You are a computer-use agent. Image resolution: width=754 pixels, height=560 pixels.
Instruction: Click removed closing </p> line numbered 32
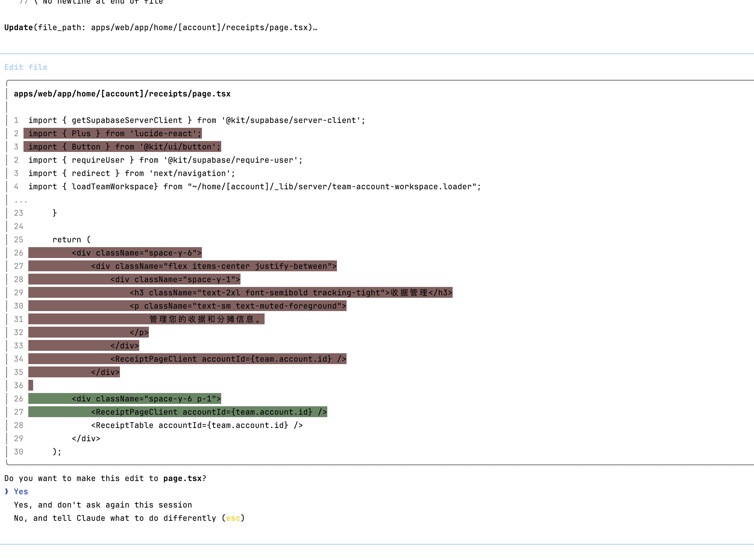88,332
